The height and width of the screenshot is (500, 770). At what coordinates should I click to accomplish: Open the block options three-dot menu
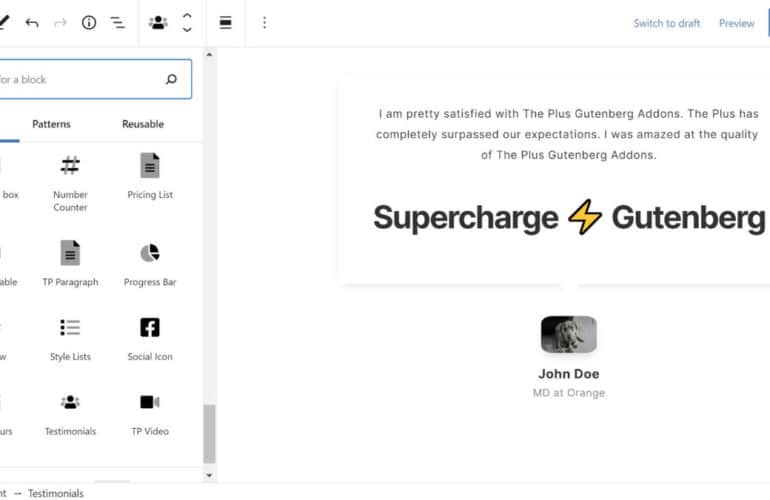(x=264, y=23)
